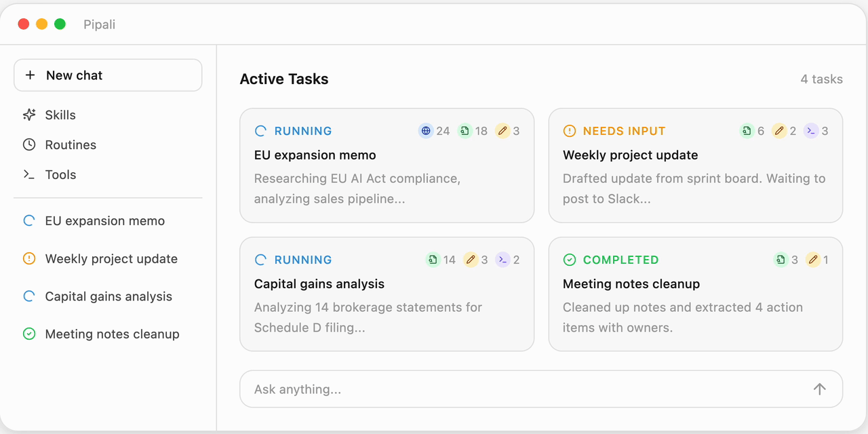Select Weekly project update in sidebar list
868x434 pixels.
point(111,258)
